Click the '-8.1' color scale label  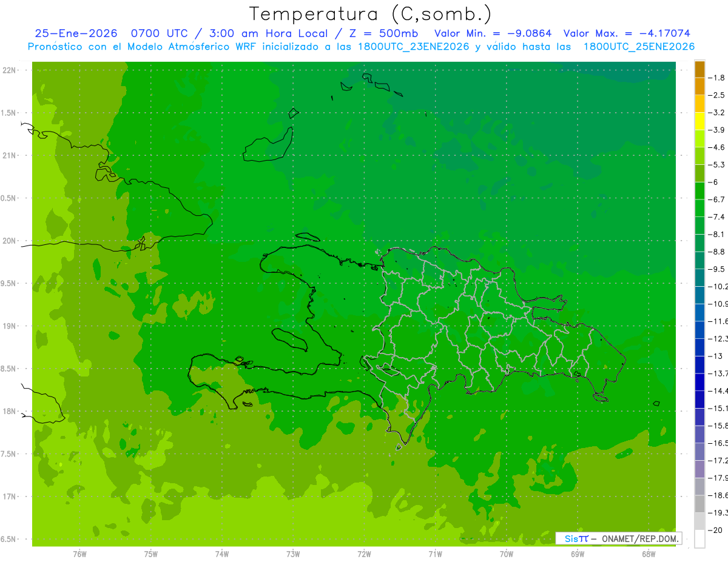(716, 235)
